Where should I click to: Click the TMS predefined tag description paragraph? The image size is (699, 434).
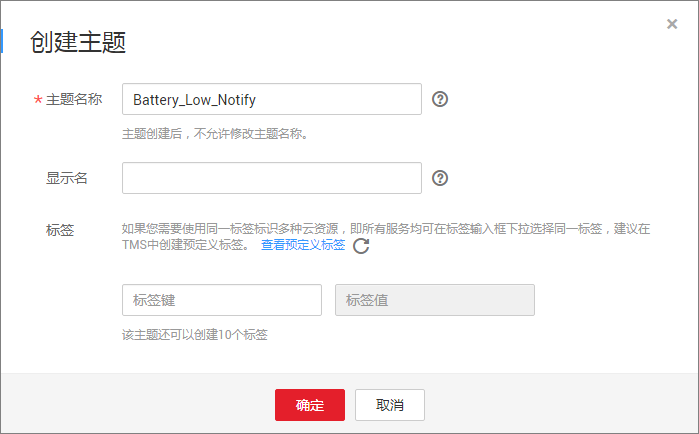[x=386, y=237]
